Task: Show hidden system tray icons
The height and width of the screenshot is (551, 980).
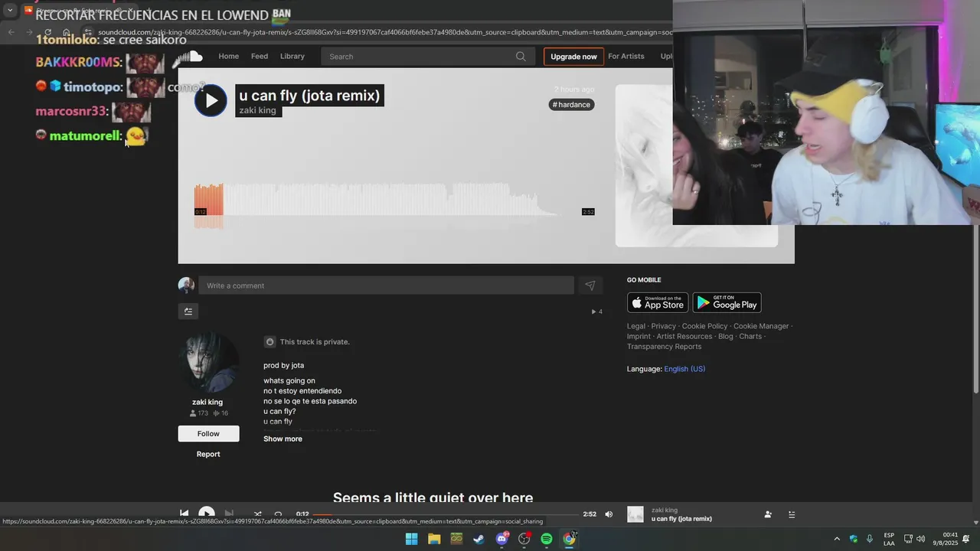Action: pyautogui.click(x=836, y=539)
